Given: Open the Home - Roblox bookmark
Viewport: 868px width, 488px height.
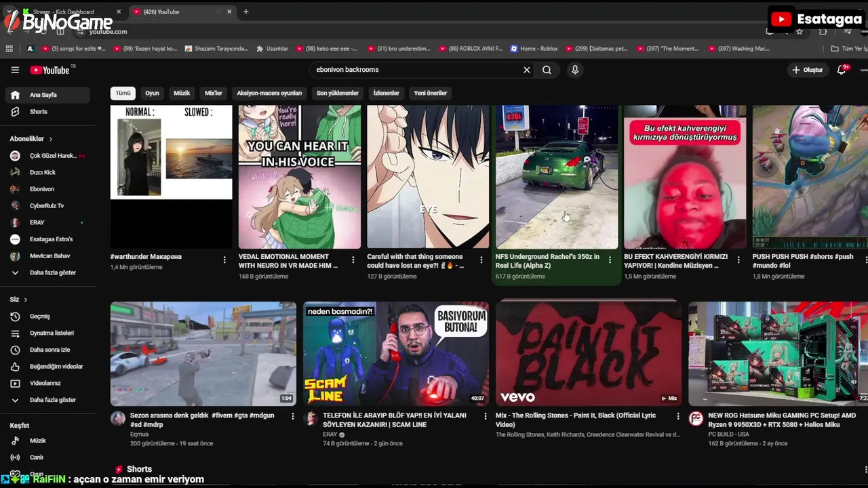Looking at the screenshot, I should coord(534,49).
